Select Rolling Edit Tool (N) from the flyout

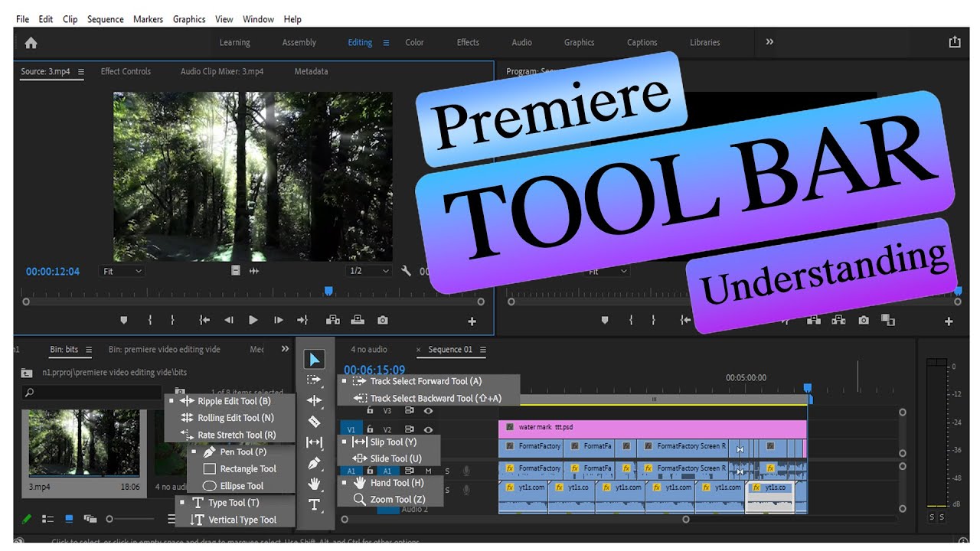coord(230,418)
